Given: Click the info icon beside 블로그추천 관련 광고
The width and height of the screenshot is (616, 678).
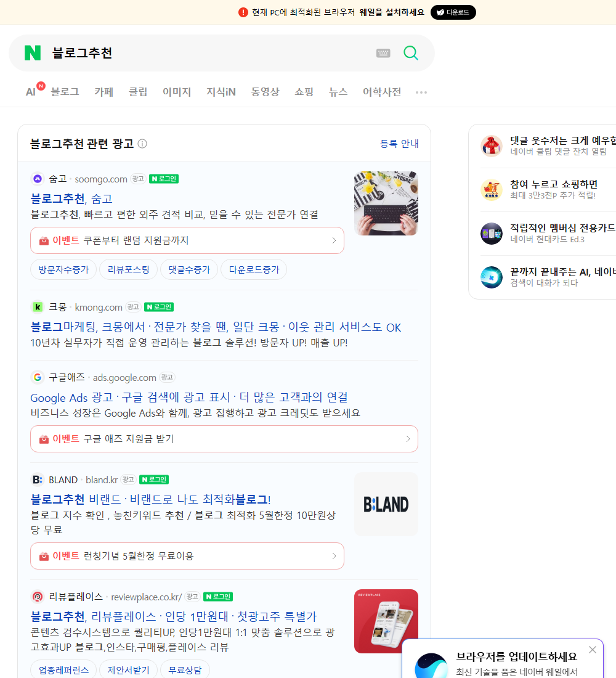Looking at the screenshot, I should [x=142, y=144].
